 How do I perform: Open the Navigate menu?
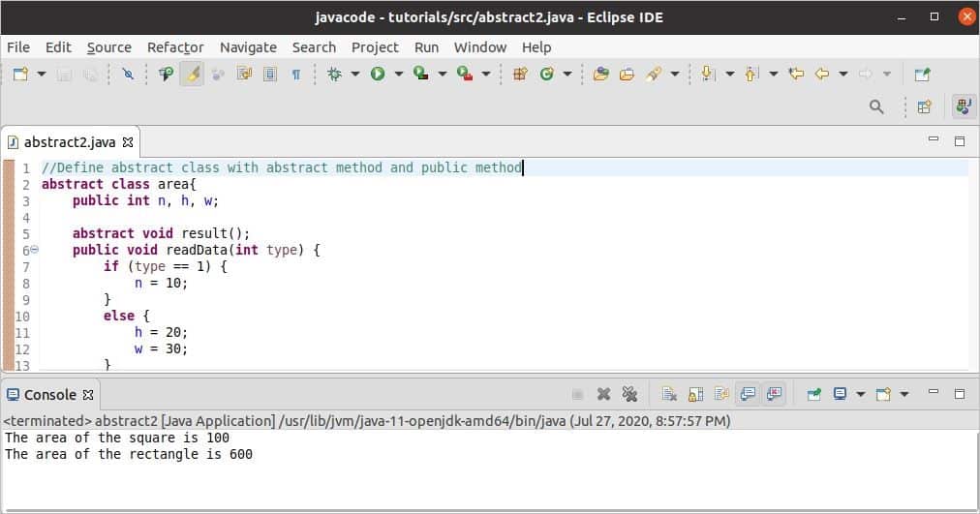(x=248, y=47)
